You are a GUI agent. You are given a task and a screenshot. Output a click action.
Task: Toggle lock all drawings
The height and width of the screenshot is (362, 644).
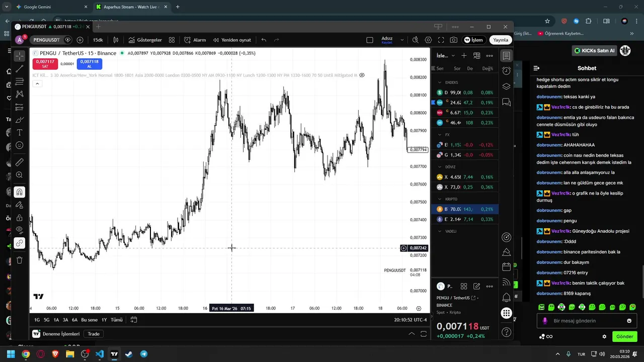[19, 218]
